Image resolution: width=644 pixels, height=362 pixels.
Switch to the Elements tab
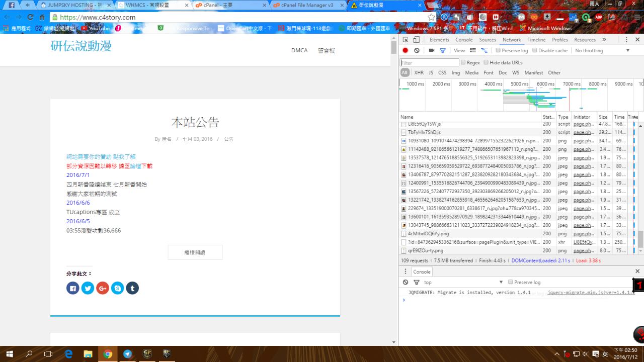(439, 40)
